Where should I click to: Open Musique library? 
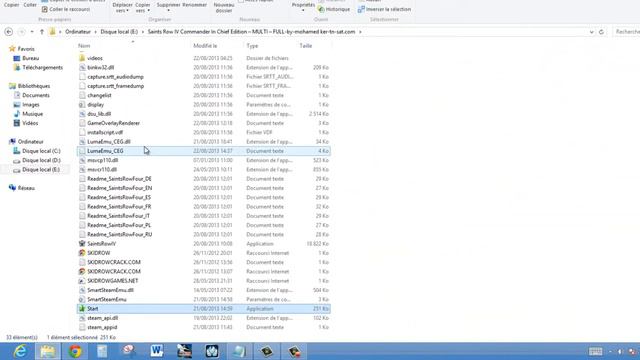coord(33,114)
